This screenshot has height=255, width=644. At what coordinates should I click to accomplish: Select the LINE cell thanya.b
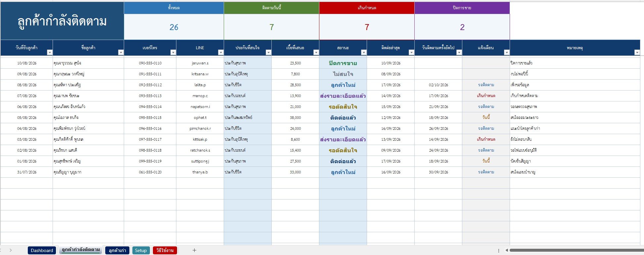[200, 172]
